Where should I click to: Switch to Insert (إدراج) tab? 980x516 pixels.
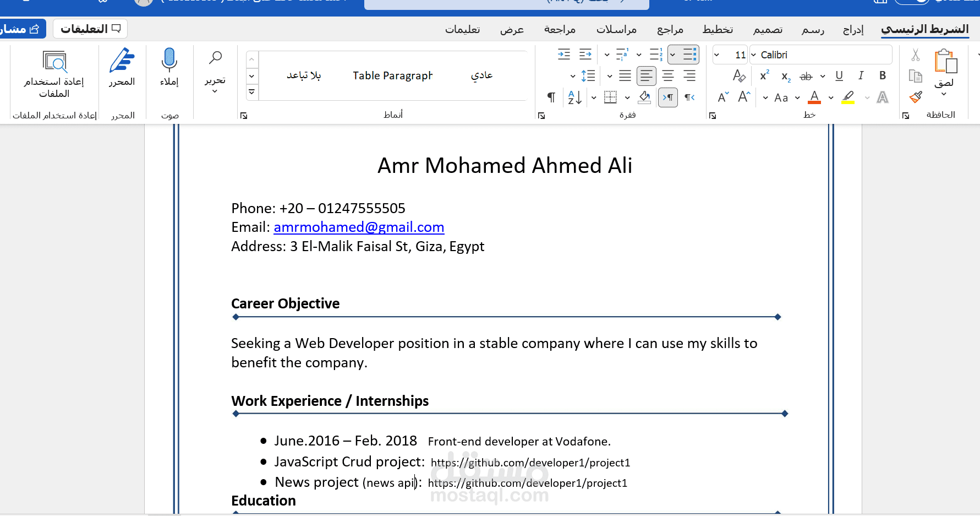pos(853,29)
